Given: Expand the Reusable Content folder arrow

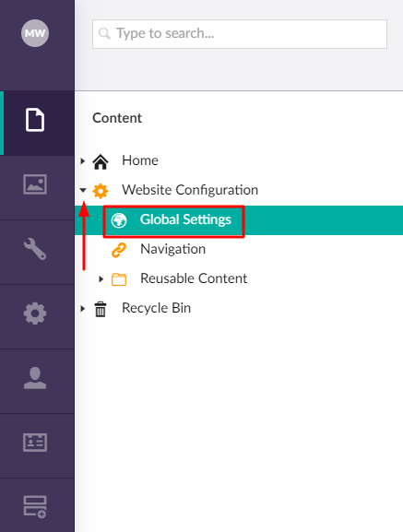Looking at the screenshot, I should click(101, 278).
